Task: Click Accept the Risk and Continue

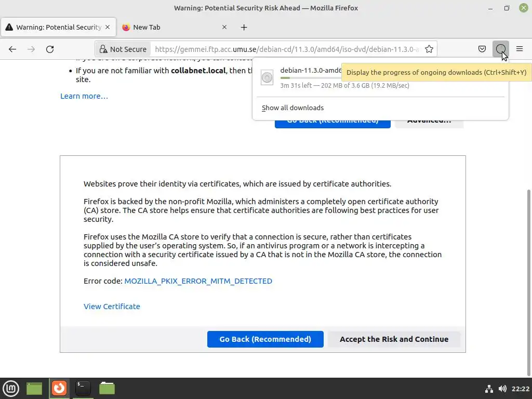Action: coord(394,339)
